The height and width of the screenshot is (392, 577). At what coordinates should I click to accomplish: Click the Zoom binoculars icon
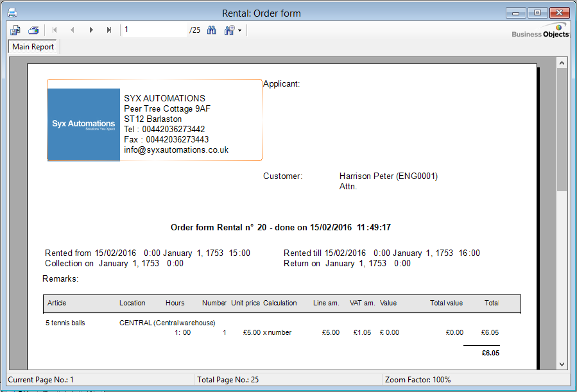229,30
